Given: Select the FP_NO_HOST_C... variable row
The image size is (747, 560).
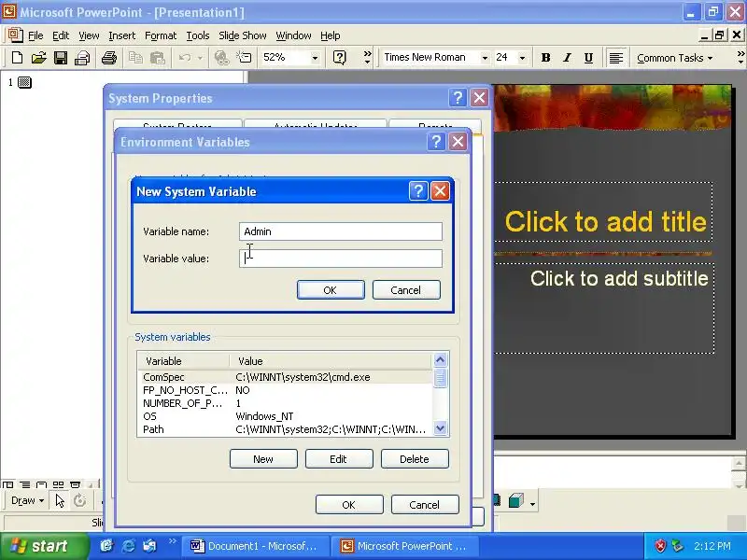Looking at the screenshot, I should (285, 390).
